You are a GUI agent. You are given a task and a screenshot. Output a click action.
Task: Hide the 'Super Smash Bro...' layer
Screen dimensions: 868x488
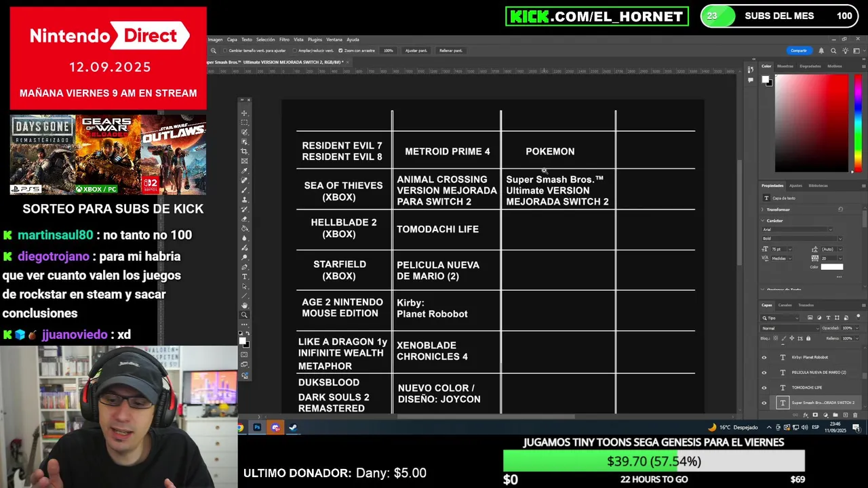click(764, 403)
